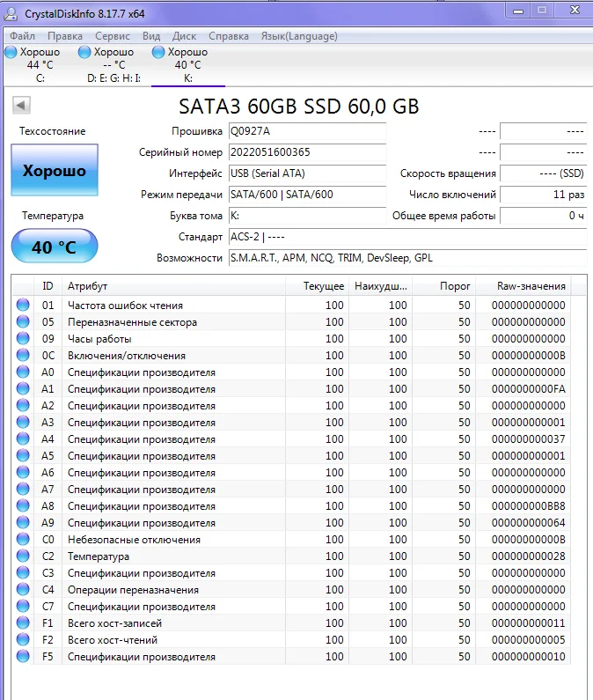This screenshot has height=700, width=593.
Task: Click status icon for attribute A6
Action: coord(23,472)
